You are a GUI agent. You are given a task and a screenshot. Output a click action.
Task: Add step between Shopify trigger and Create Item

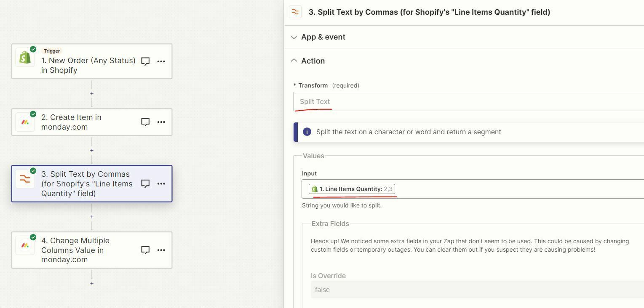coord(92,93)
